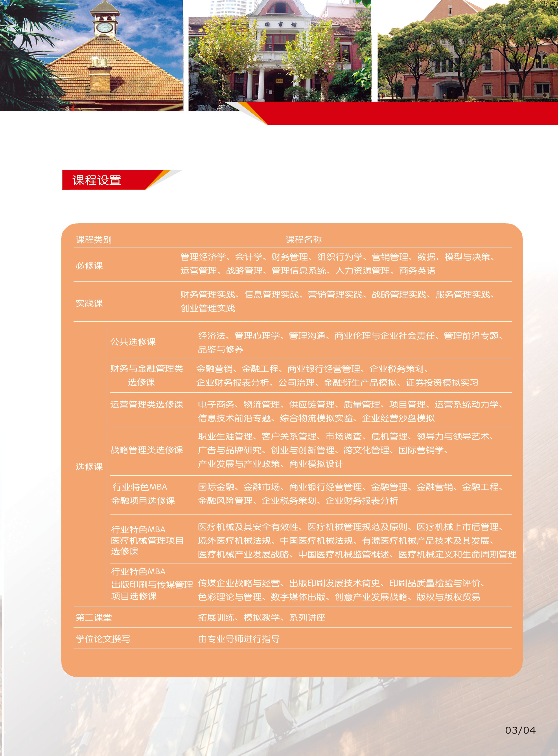Click the 必修课 category label
The width and height of the screenshot is (558, 756).
coord(89,266)
